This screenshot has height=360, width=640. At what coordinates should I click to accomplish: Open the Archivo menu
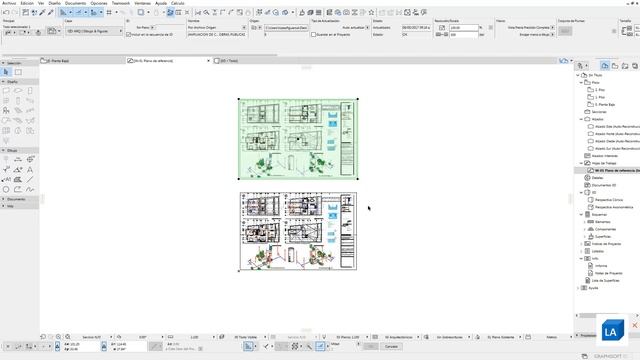pos(9,3)
